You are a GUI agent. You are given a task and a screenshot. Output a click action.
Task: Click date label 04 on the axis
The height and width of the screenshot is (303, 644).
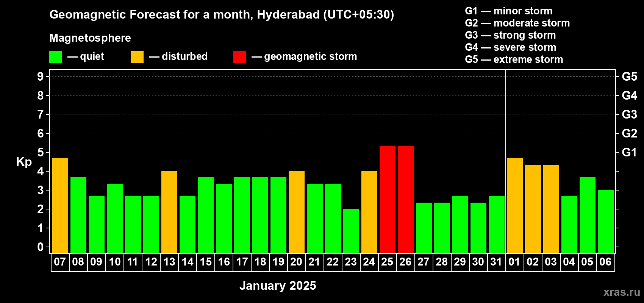(569, 262)
